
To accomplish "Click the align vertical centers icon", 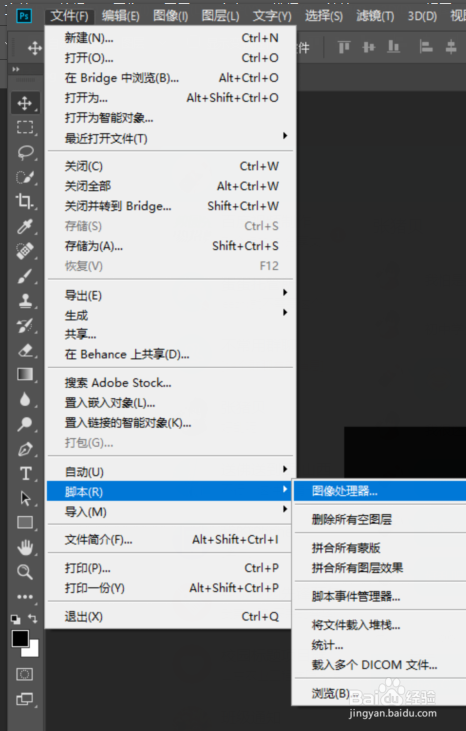I will pyautogui.click(x=369, y=47).
